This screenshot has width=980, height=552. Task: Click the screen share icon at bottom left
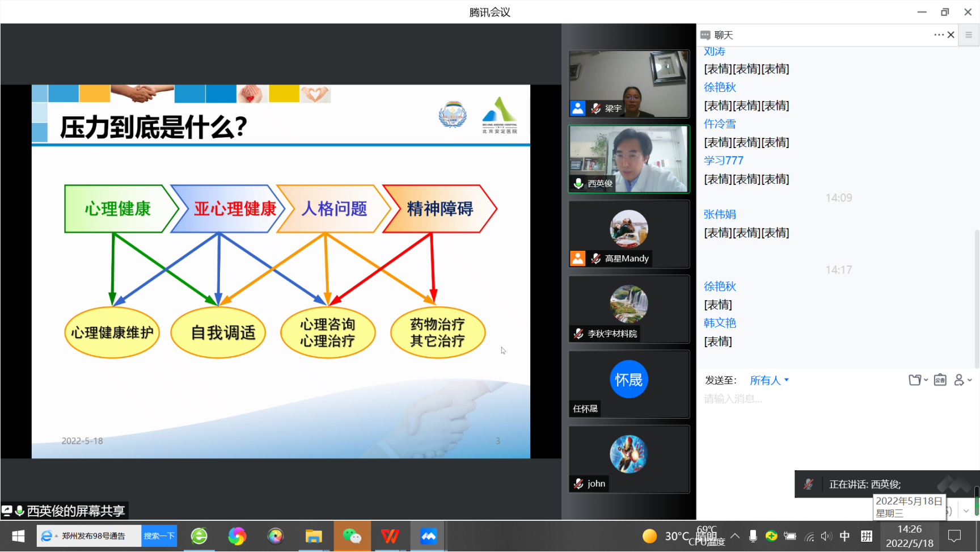(7, 511)
